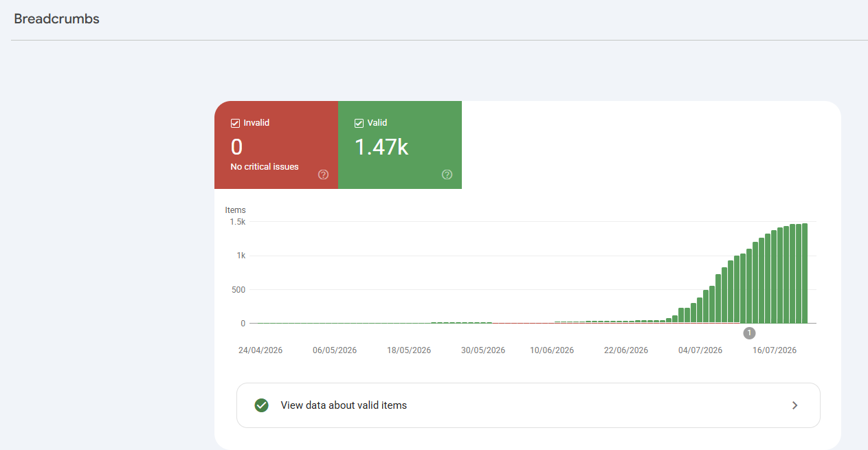868x450 pixels.
Task: Click the No critical issues text
Action: click(265, 167)
